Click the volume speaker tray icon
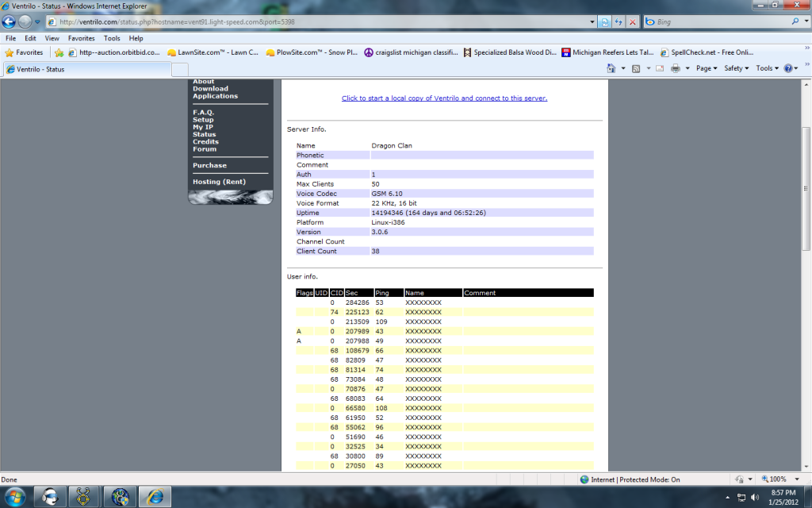812x508 pixels. click(755, 497)
